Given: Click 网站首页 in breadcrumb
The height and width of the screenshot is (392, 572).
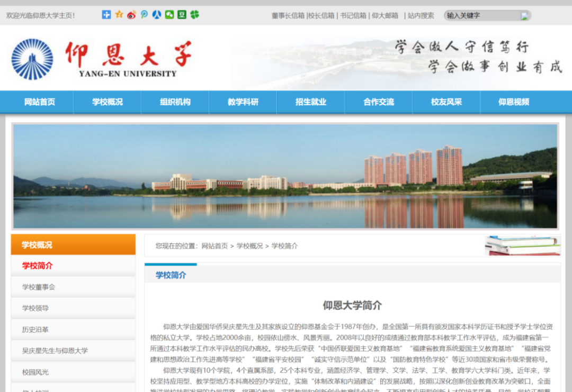Looking at the screenshot, I should click(215, 246).
